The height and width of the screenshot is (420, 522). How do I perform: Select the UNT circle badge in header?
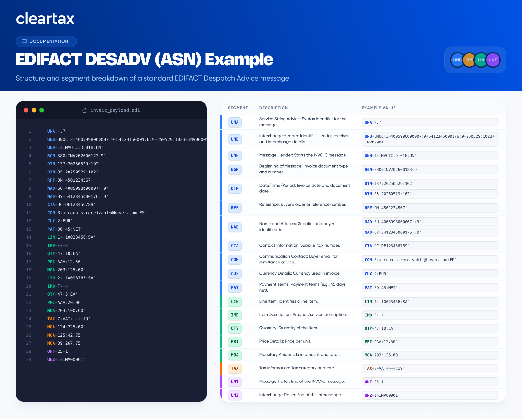[493, 60]
